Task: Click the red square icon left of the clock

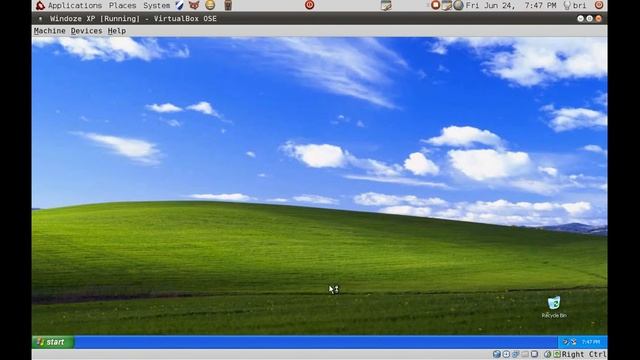Action: point(436,5)
